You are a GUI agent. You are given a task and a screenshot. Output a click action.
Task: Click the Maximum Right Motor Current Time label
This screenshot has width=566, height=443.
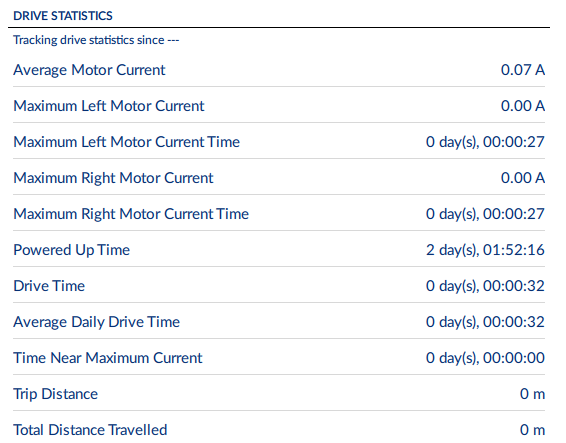point(131,214)
